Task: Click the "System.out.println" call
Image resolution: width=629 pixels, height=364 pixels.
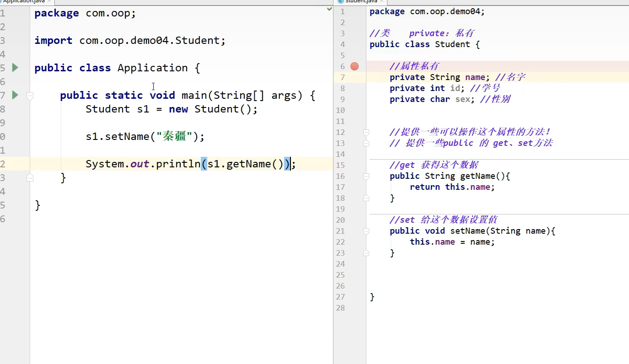Action: pos(143,164)
